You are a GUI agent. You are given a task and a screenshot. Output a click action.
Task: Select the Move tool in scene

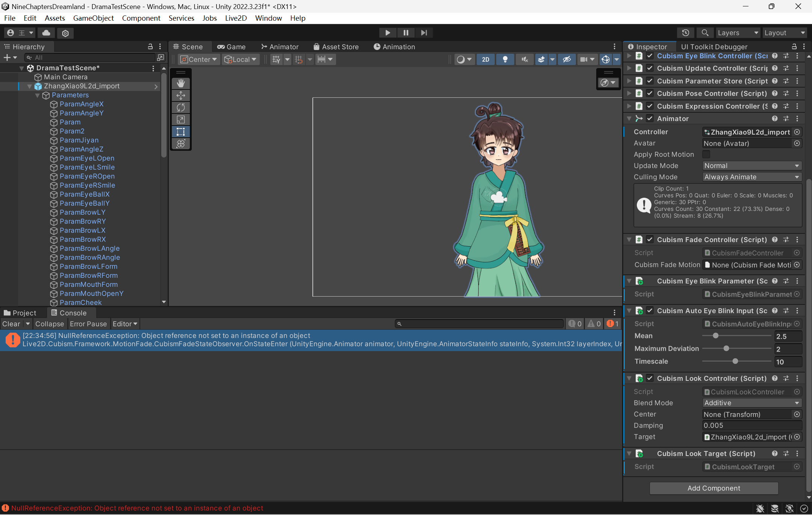pos(181,95)
